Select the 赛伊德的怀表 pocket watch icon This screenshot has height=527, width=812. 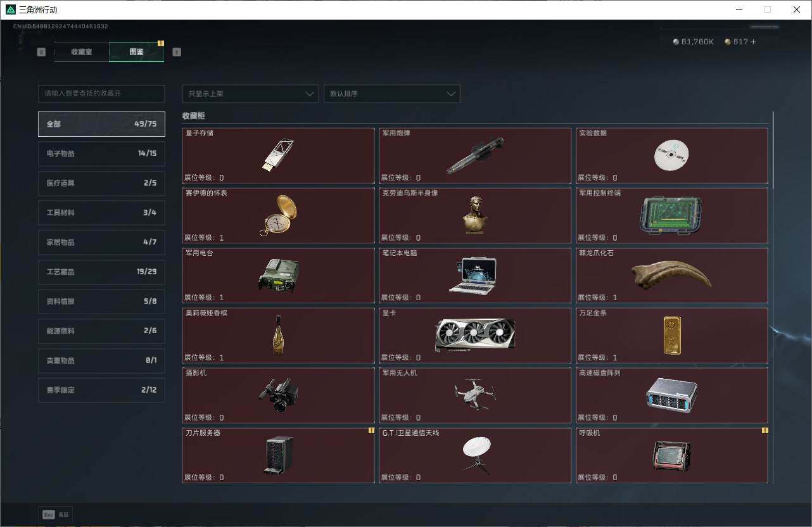pyautogui.click(x=278, y=215)
